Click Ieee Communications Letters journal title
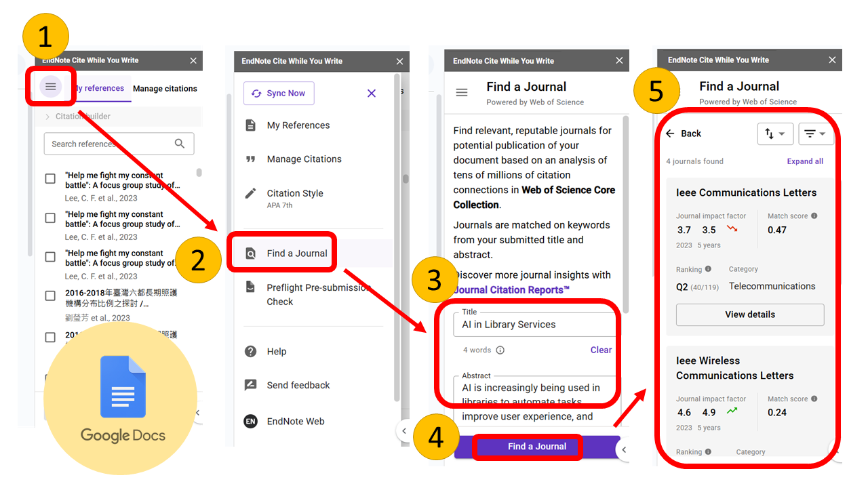The width and height of the screenshot is (868, 488). point(746,192)
